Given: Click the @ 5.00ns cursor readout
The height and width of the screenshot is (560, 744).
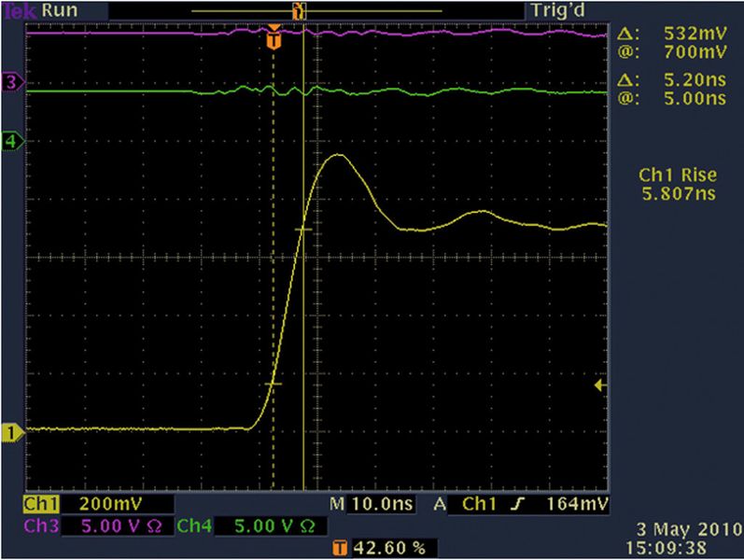Looking at the screenshot, I should pos(672,98).
